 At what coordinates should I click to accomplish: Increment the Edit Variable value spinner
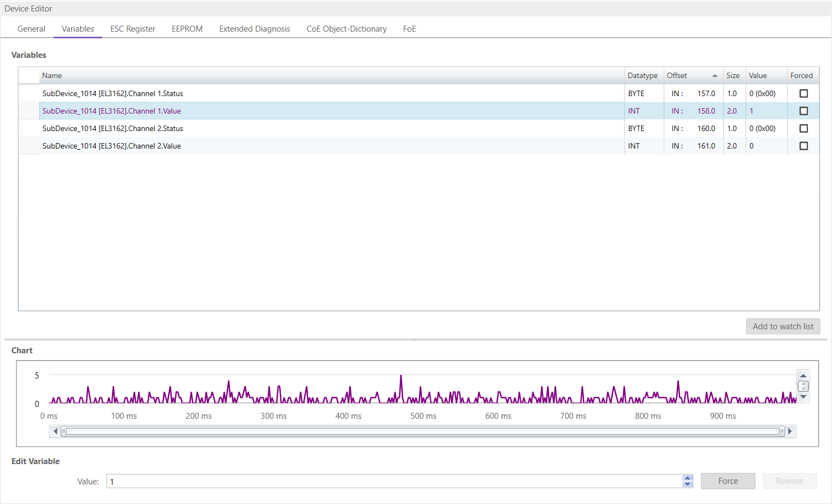687,478
